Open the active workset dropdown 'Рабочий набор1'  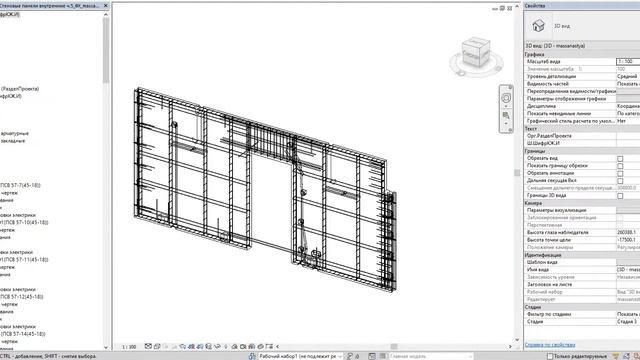tap(300, 356)
